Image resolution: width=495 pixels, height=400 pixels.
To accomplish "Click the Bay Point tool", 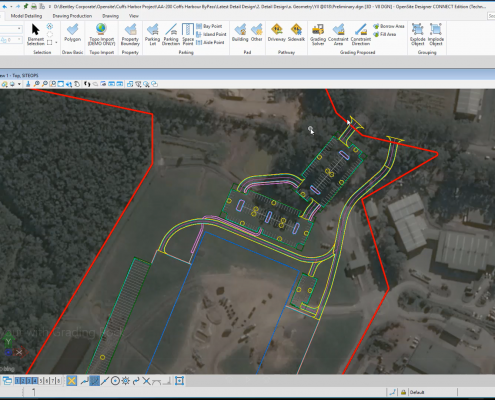I will pyautogui.click(x=209, y=26).
